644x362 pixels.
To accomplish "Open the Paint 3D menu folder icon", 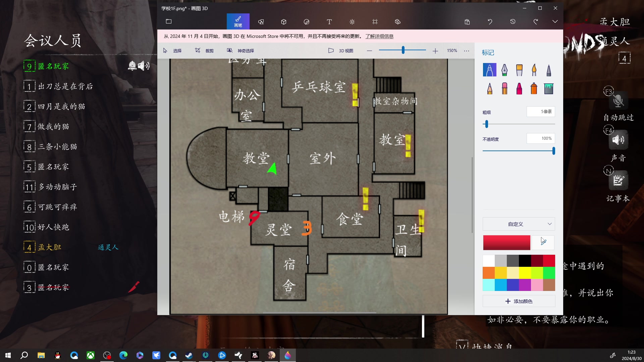I will (169, 21).
